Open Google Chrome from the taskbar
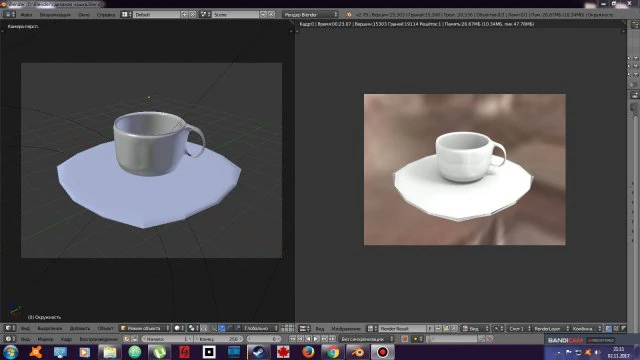This screenshot has width=640, height=360. point(333,352)
